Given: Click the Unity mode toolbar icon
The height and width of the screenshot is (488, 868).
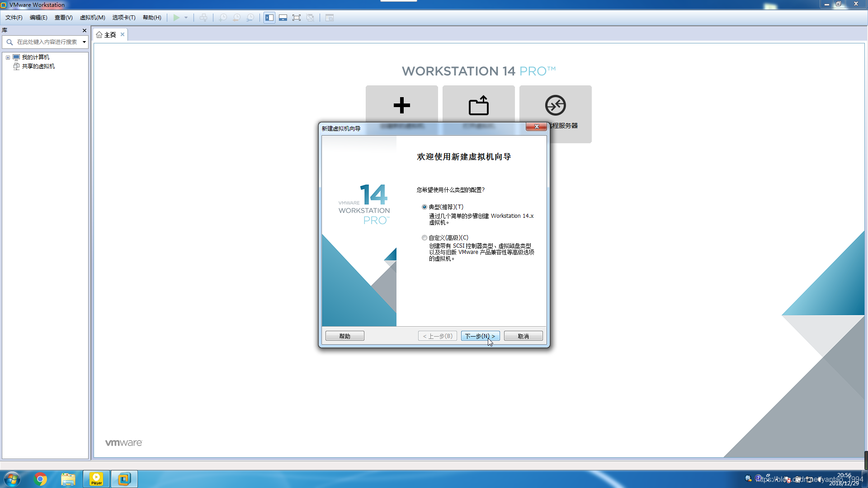Looking at the screenshot, I should click(x=310, y=18).
